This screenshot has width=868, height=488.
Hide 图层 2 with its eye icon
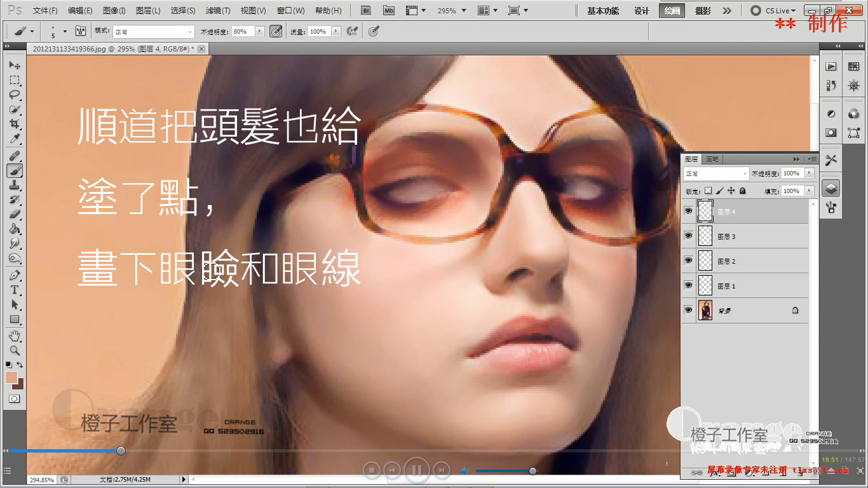click(x=688, y=261)
